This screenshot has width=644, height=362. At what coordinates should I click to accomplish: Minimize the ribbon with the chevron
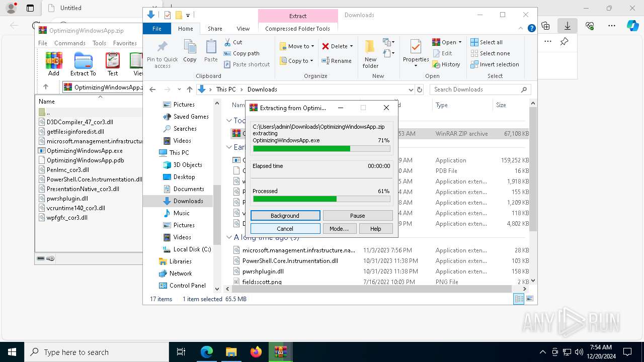click(521, 29)
